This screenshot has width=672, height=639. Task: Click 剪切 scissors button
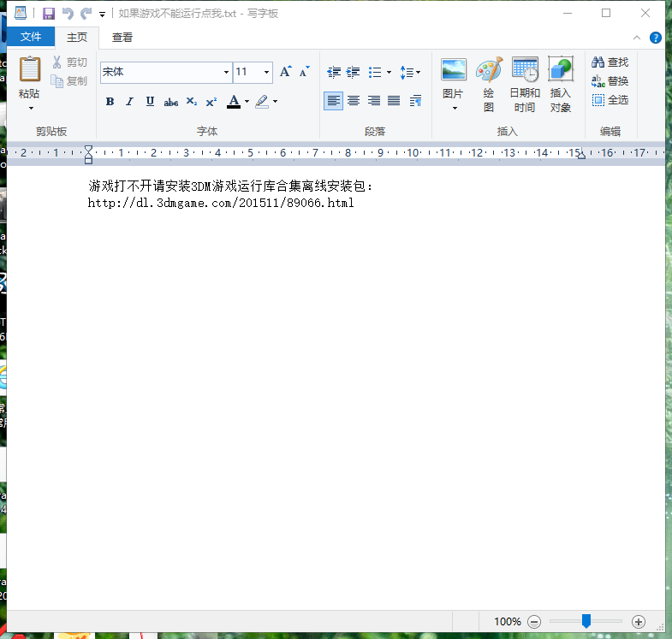pos(69,62)
